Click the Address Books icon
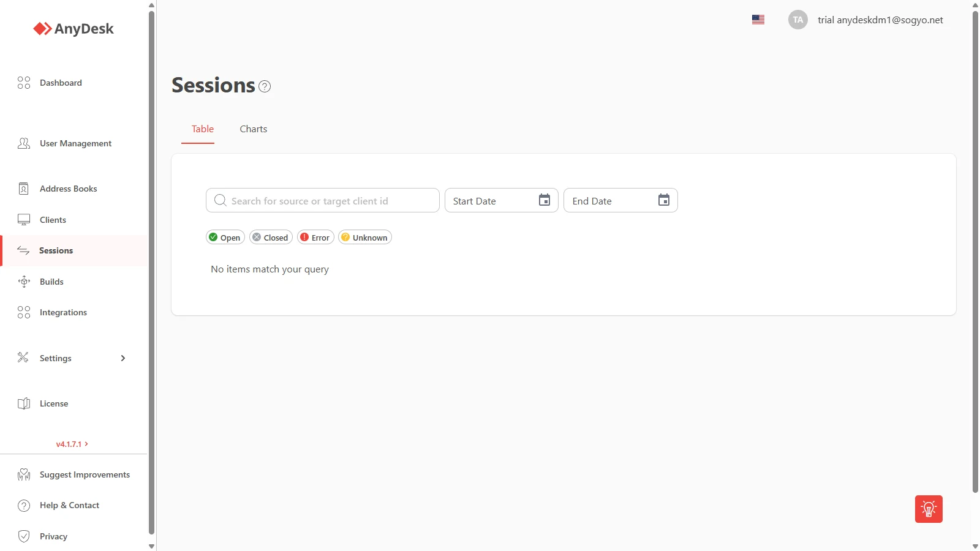Image resolution: width=980 pixels, height=551 pixels. point(24,189)
